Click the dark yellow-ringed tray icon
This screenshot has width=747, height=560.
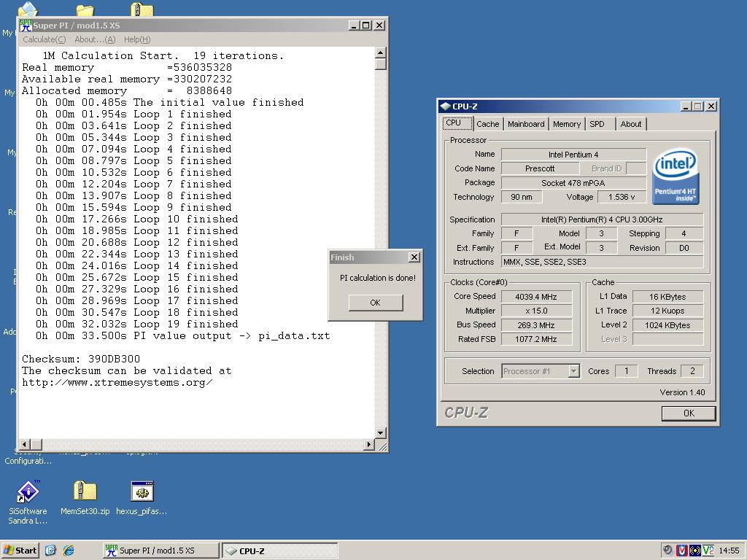coord(694,551)
